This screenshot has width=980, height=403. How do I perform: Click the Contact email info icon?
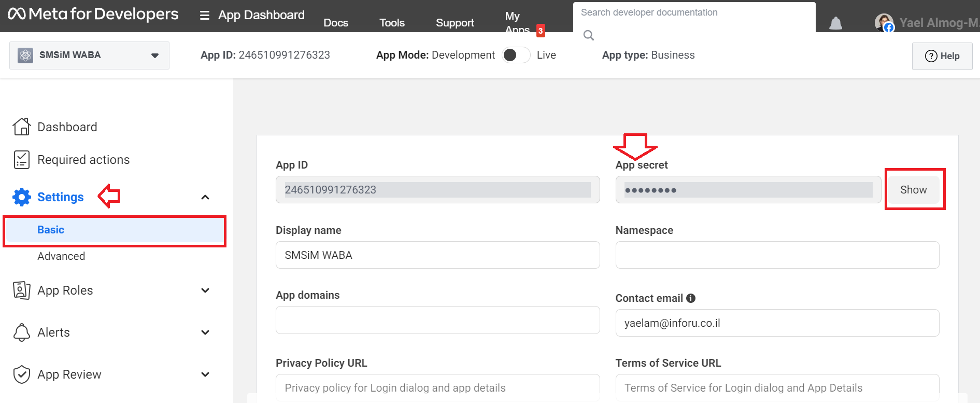pyautogui.click(x=691, y=298)
